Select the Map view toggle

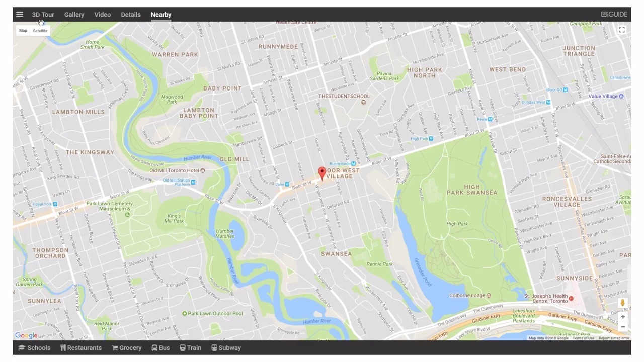click(x=23, y=31)
